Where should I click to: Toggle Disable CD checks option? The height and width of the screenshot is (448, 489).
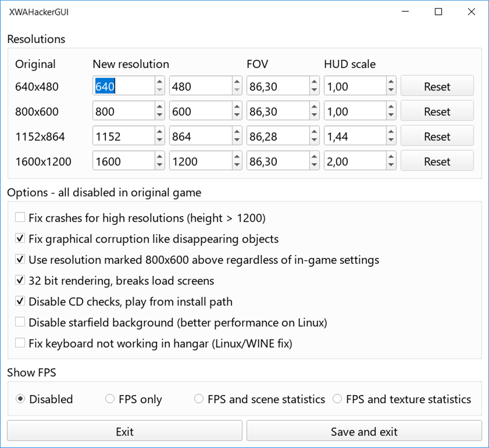[x=20, y=301]
